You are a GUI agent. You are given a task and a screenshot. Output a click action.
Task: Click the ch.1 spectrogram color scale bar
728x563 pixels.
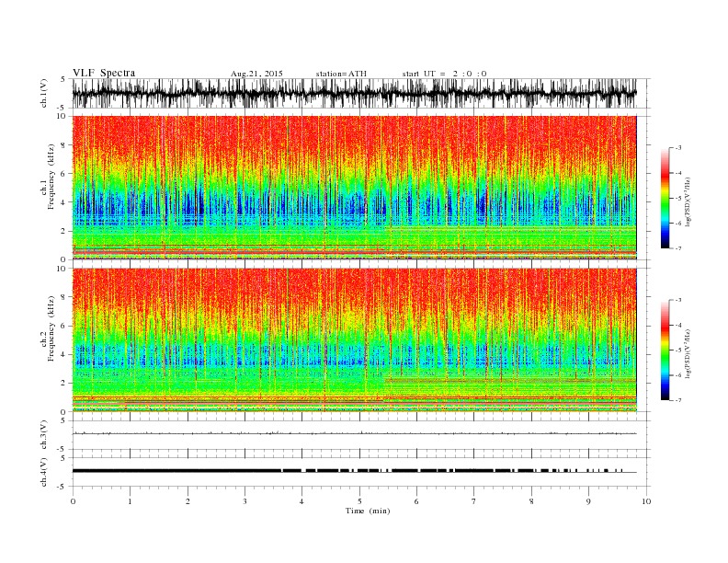pyautogui.click(x=665, y=199)
